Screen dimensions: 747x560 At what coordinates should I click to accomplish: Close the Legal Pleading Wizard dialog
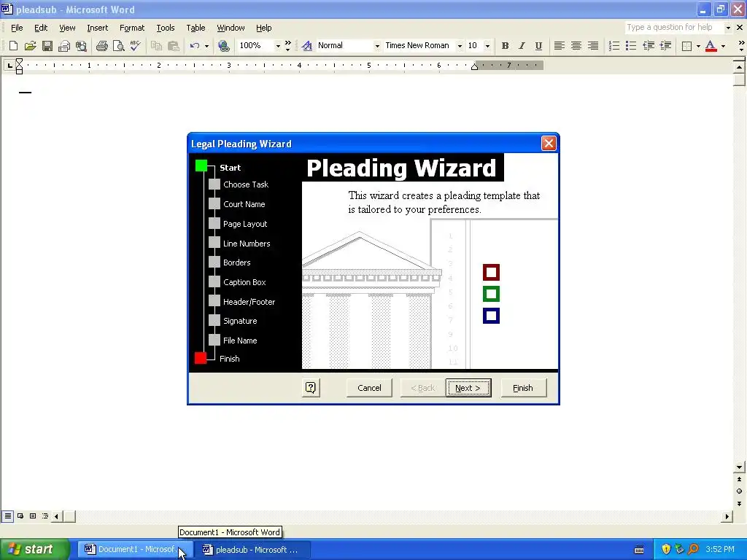point(549,144)
